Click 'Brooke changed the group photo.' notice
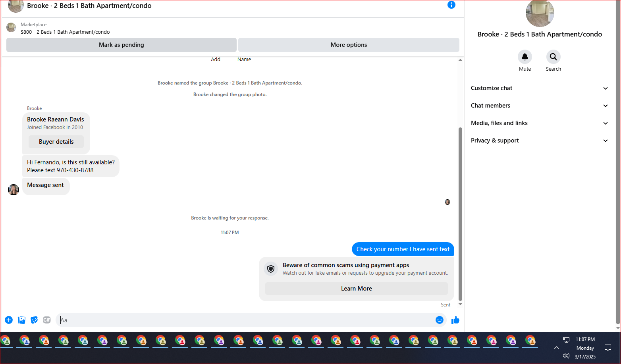 (x=230, y=94)
